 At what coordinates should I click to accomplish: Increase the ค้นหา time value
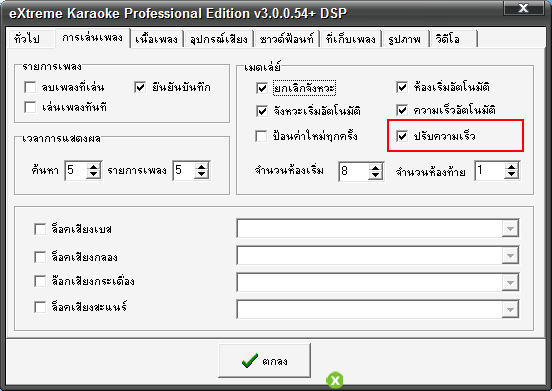[94, 166]
